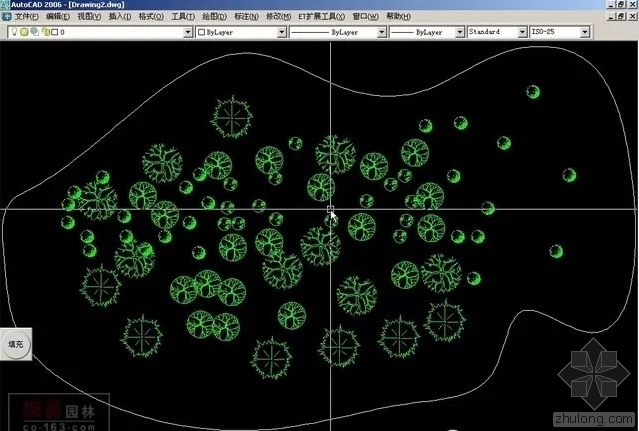Minimize the Drawing2.dwg document window
The height and width of the screenshot is (431, 639).
609,17
